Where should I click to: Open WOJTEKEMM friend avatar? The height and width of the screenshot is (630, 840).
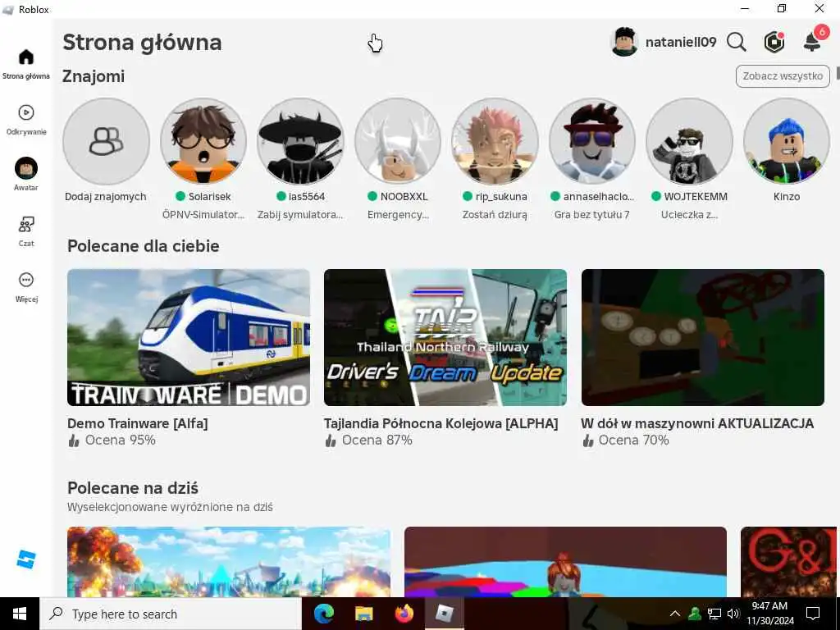689,141
